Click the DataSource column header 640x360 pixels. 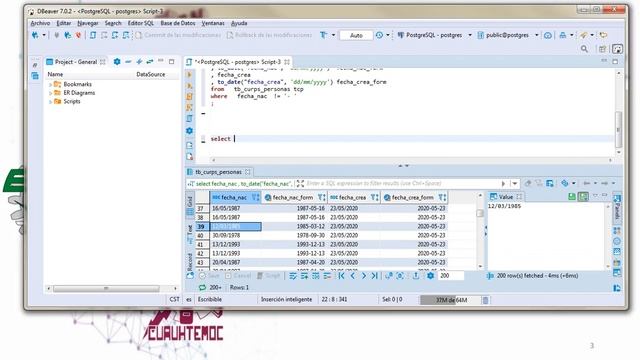tap(151, 74)
